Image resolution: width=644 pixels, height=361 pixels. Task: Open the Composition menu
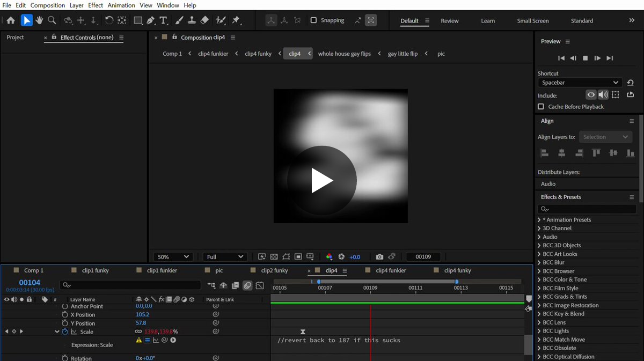[48, 5]
